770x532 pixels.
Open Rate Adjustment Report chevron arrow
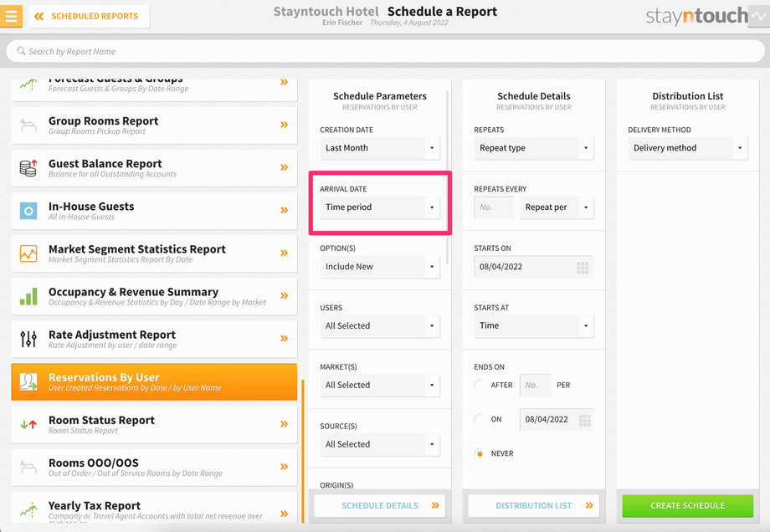[x=284, y=338]
